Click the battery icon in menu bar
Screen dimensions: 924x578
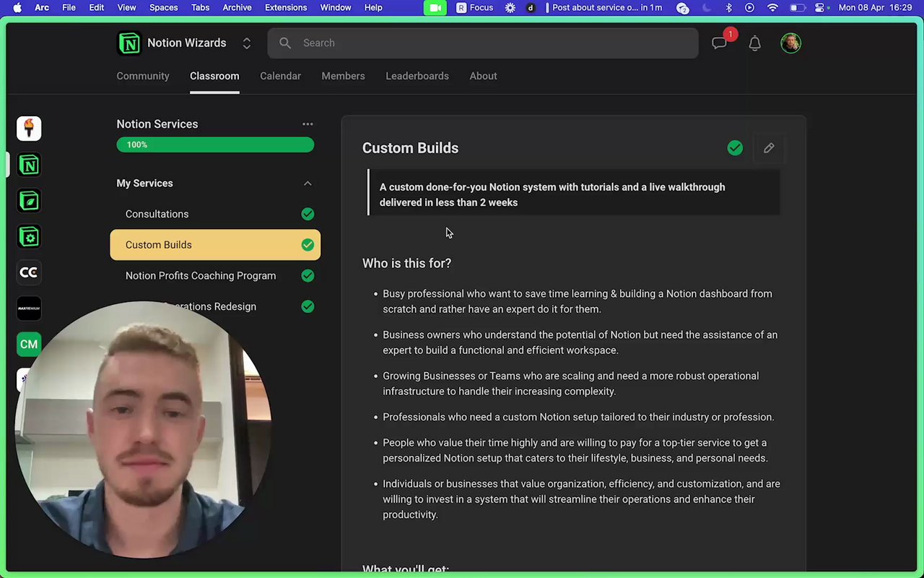click(x=797, y=8)
